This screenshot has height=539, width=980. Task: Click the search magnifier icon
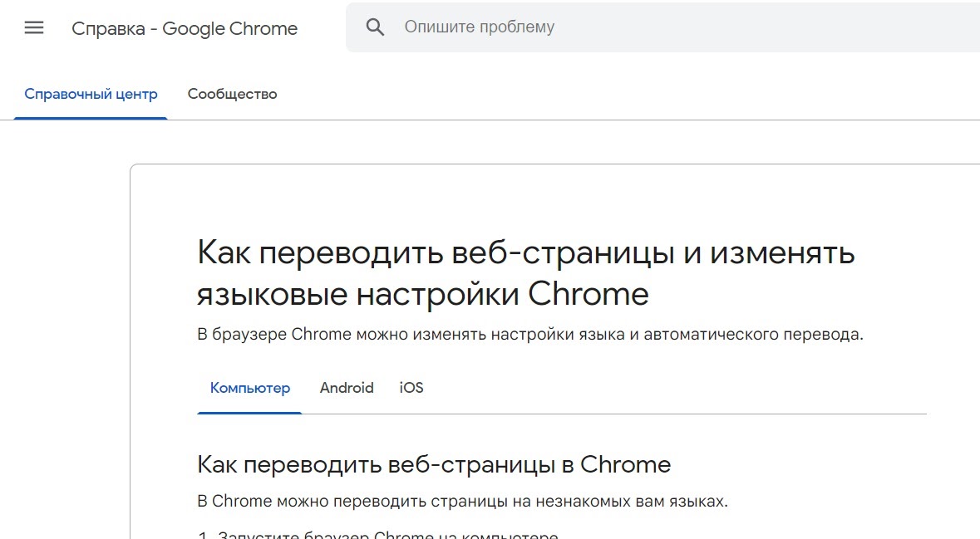(375, 27)
